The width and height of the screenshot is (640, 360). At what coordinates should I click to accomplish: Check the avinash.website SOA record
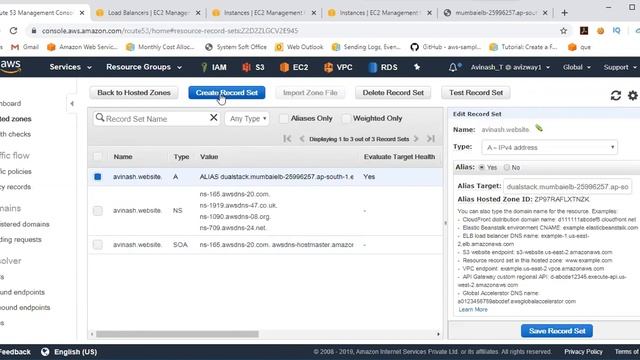coord(98,244)
